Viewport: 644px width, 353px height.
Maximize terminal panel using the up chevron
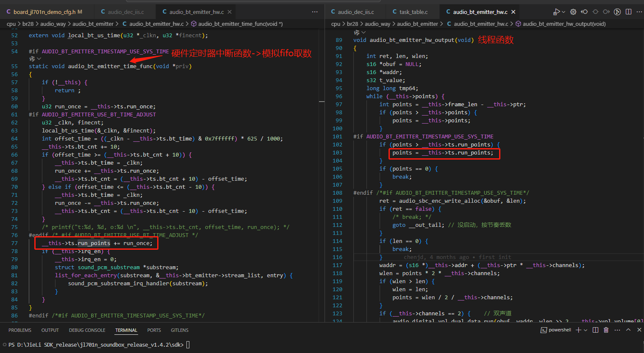coord(628,330)
